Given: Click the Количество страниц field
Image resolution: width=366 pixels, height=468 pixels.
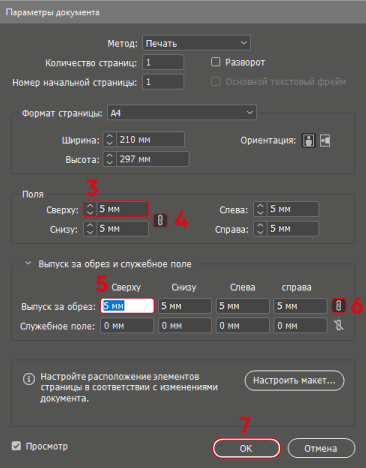Looking at the screenshot, I should coord(163,62).
